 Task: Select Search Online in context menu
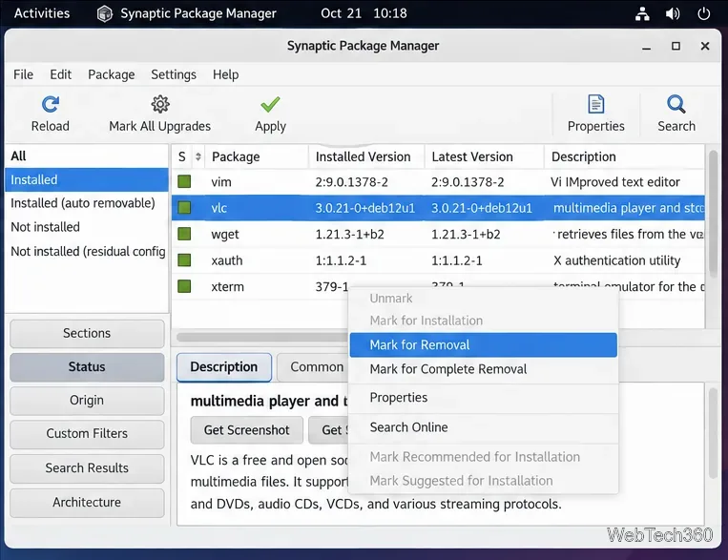click(484, 427)
